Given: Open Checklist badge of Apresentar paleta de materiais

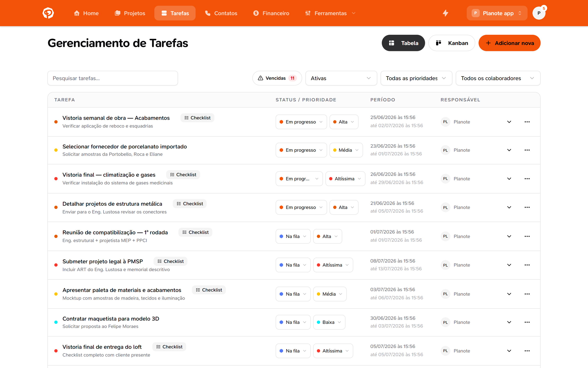Looking at the screenshot, I should (x=209, y=290).
